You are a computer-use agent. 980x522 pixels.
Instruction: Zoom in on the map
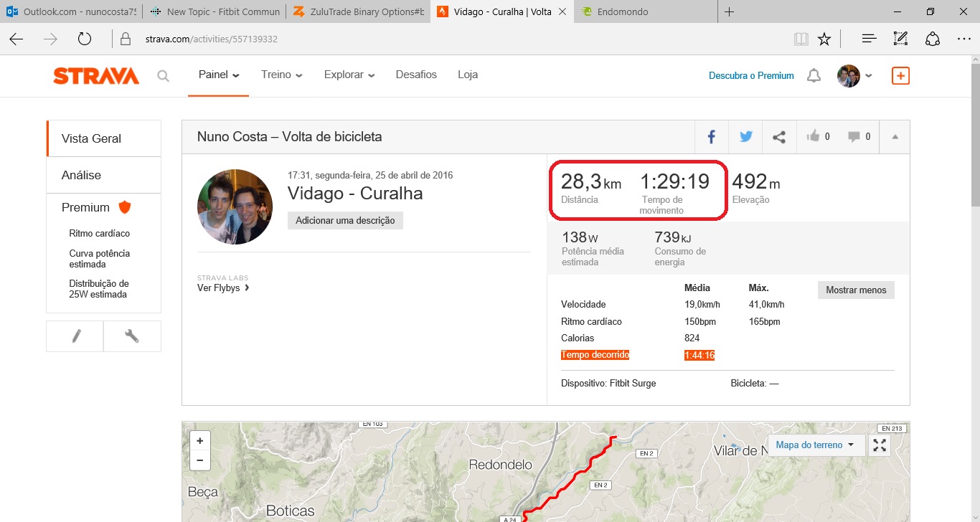tap(199, 441)
